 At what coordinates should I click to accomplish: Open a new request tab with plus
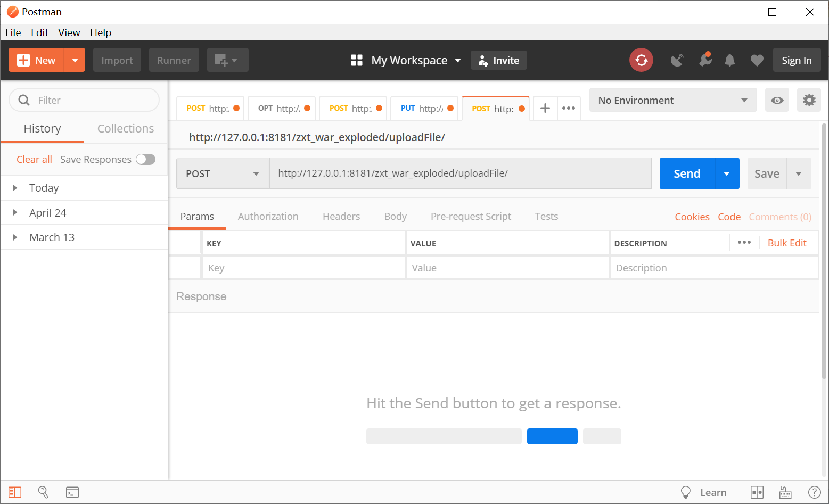pos(545,108)
